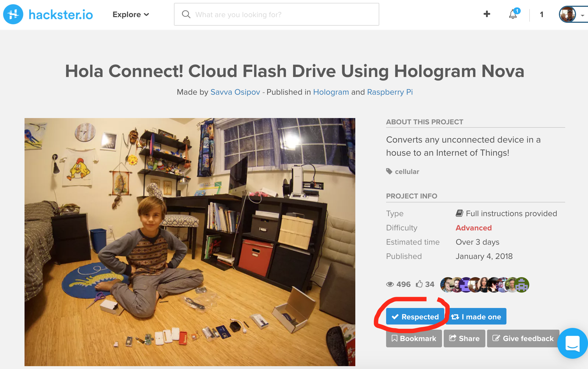The height and width of the screenshot is (369, 588).
Task: Click the I made one button
Action: coord(476,317)
